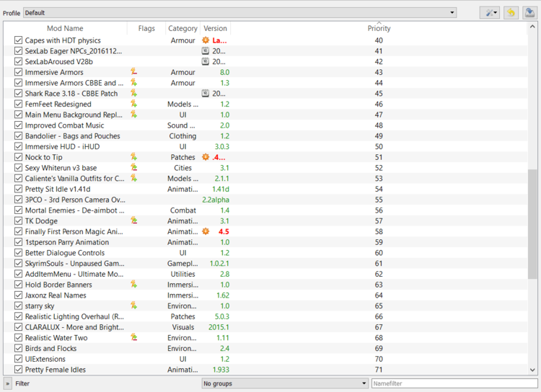Click the Clothing category cell
This screenshot has height=392, width=541.
182,136
